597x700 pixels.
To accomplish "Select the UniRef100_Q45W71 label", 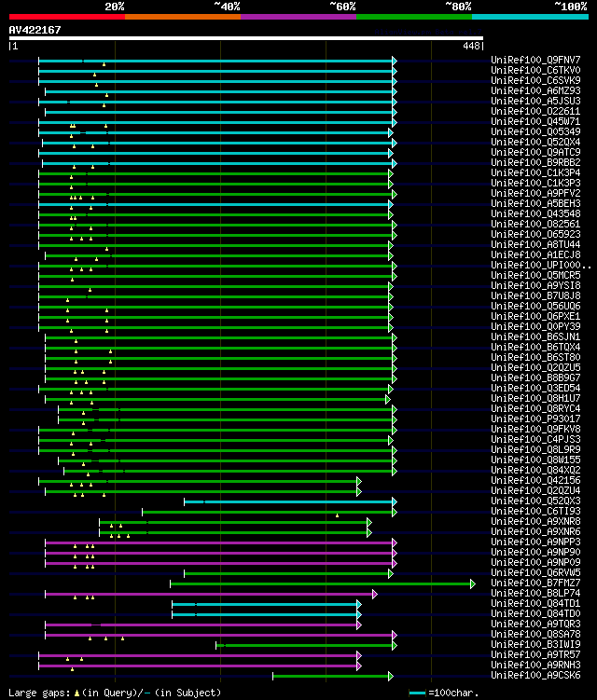I will (535, 121).
